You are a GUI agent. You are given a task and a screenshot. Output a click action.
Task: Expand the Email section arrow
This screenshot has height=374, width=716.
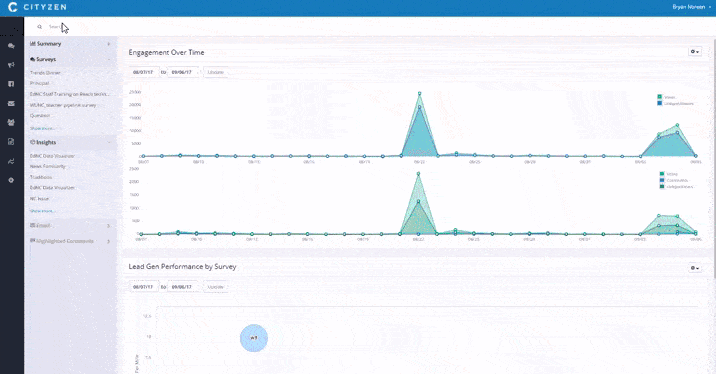[109, 226]
